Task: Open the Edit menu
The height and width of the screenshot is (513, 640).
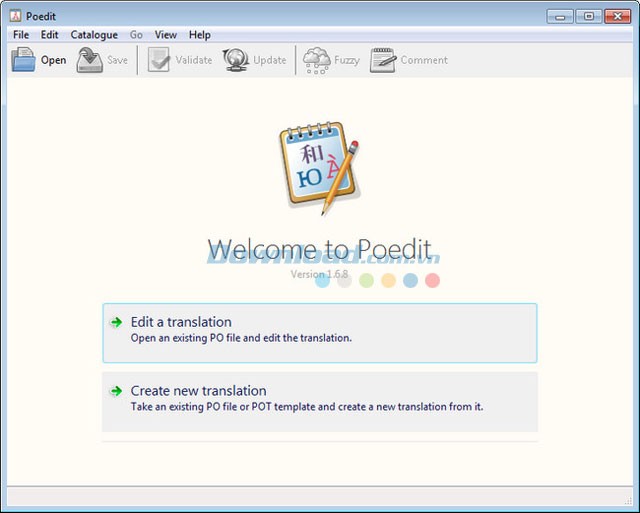Action: [50, 35]
